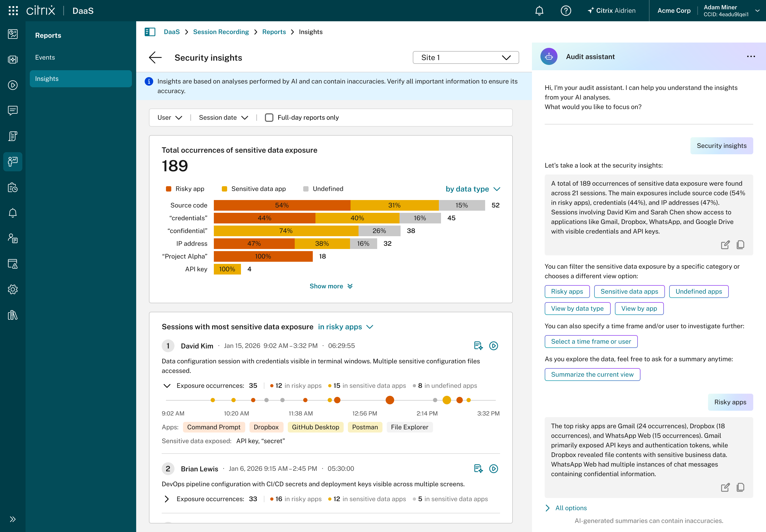Copy the top risky apps response
The height and width of the screenshot is (532, 766).
(740, 487)
